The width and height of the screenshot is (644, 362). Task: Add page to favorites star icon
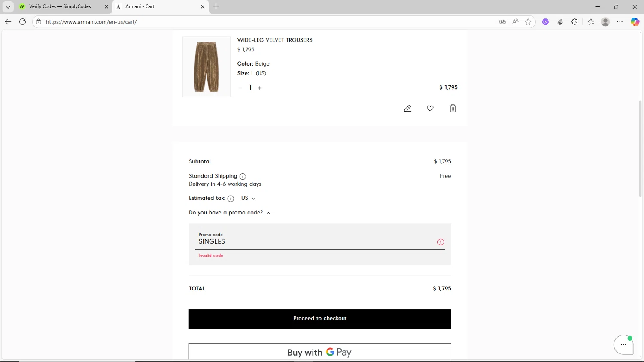(x=528, y=21)
